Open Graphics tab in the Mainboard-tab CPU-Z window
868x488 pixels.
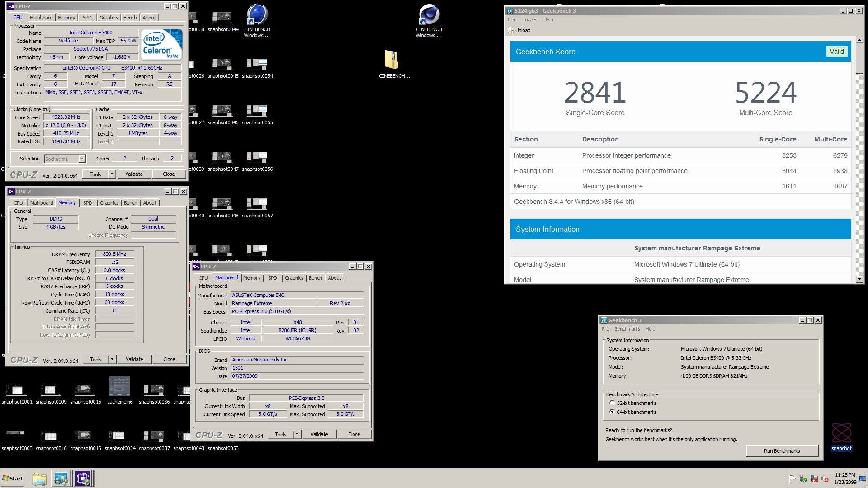pos(294,278)
